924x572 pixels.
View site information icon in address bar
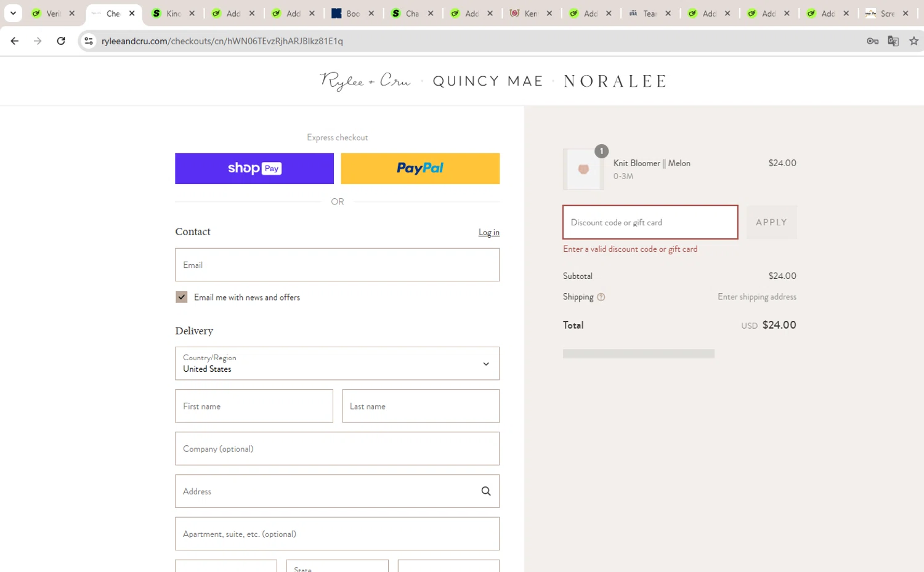point(89,41)
